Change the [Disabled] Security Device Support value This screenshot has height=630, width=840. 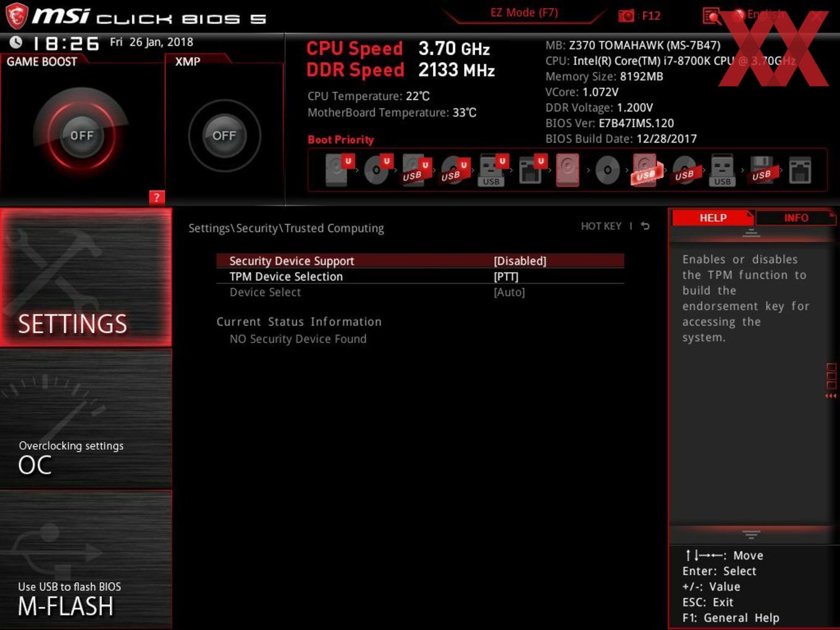[520, 261]
